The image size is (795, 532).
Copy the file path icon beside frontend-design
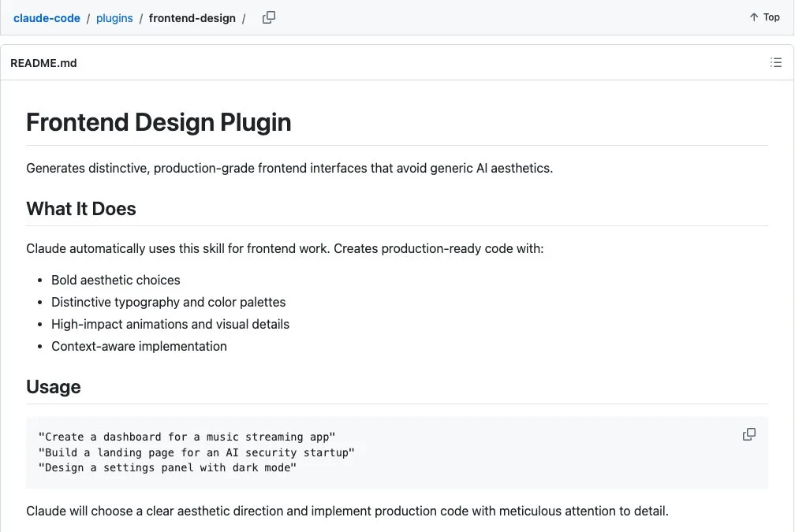tap(269, 17)
